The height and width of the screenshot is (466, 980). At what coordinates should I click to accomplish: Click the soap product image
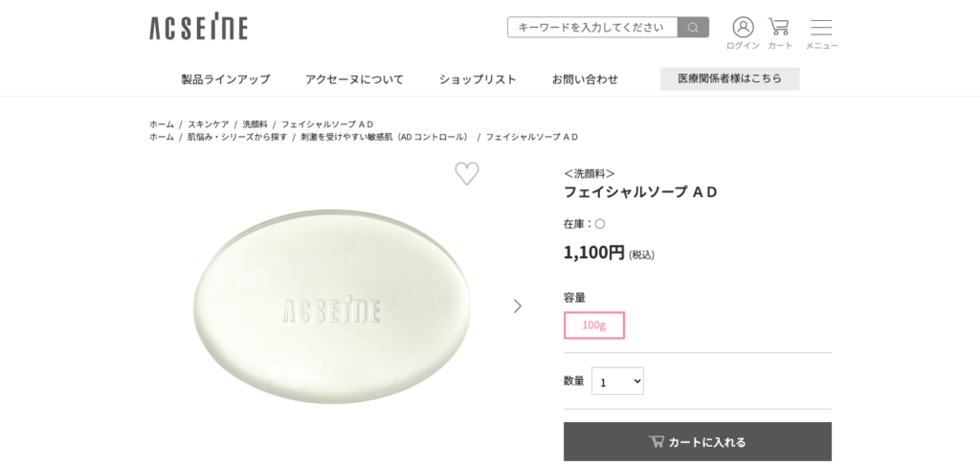332,306
